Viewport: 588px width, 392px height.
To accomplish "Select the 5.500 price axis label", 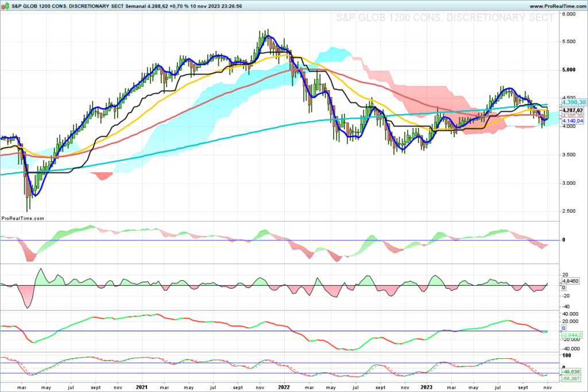I will point(568,41).
